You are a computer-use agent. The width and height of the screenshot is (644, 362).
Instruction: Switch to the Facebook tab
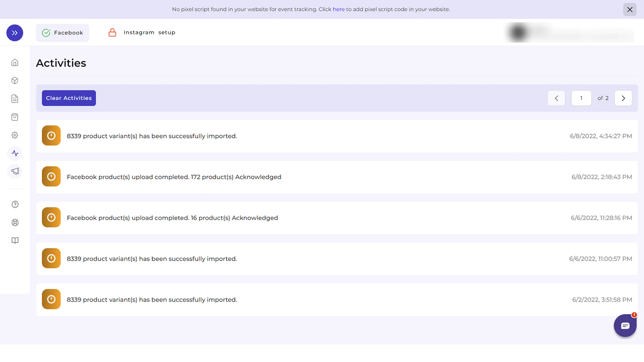click(63, 33)
